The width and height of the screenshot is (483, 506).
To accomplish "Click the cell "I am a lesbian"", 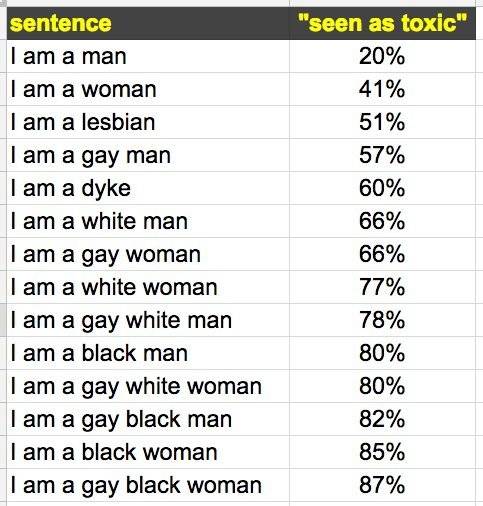I will pos(148,122).
